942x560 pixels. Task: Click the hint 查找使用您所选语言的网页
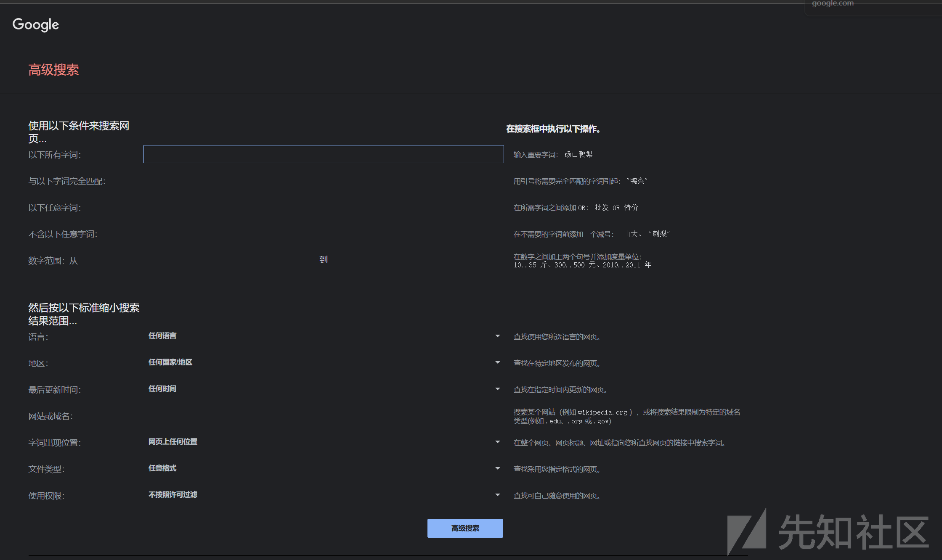click(x=557, y=337)
